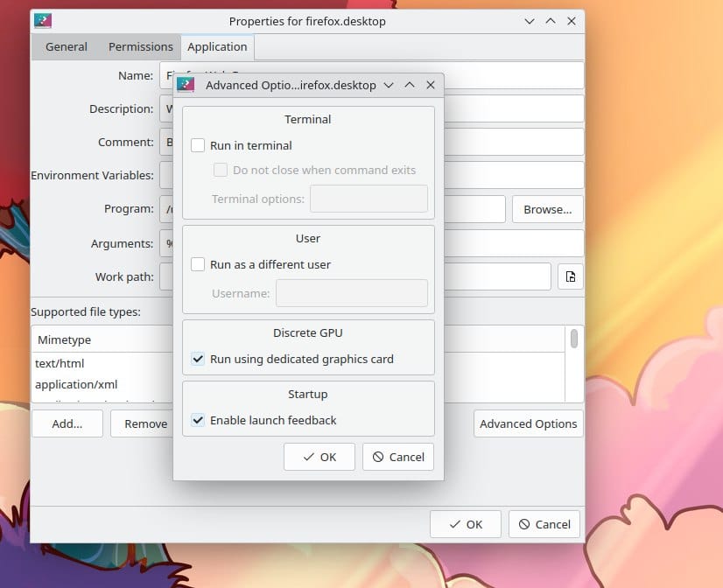Viewport: 723px width, 588px height.
Task: Maximize the Advanced Options dialog
Action: point(410,85)
